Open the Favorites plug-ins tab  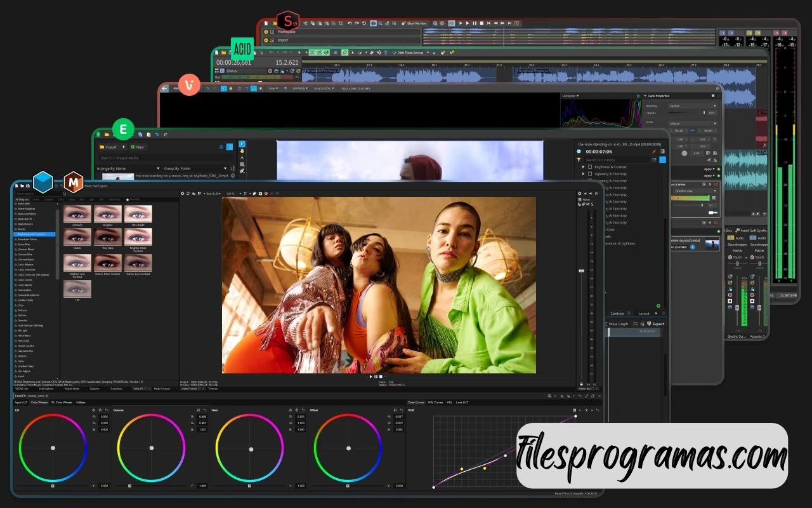click(x=133, y=199)
